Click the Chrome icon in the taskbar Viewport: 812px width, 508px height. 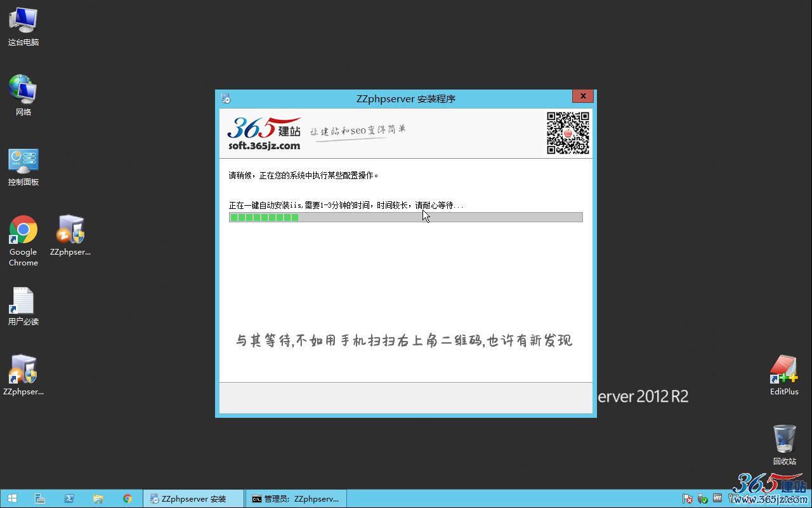(128, 498)
